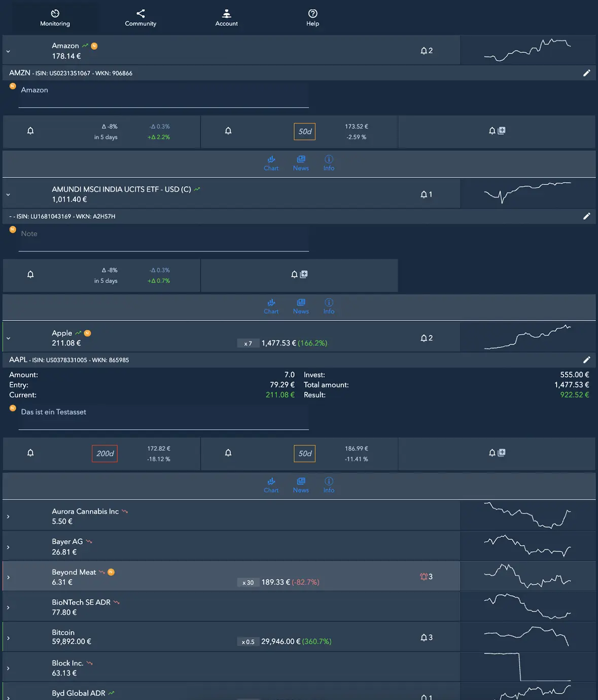Click the 50d button in Apple alarms
Screen dimensions: 598x700
304,453
